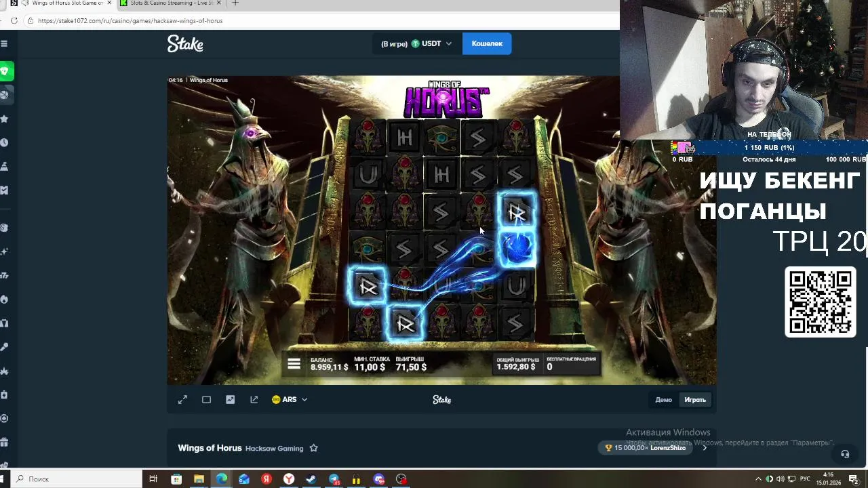The image size is (868, 488).
Task: Switch to Играть real-play mode
Action: click(695, 400)
